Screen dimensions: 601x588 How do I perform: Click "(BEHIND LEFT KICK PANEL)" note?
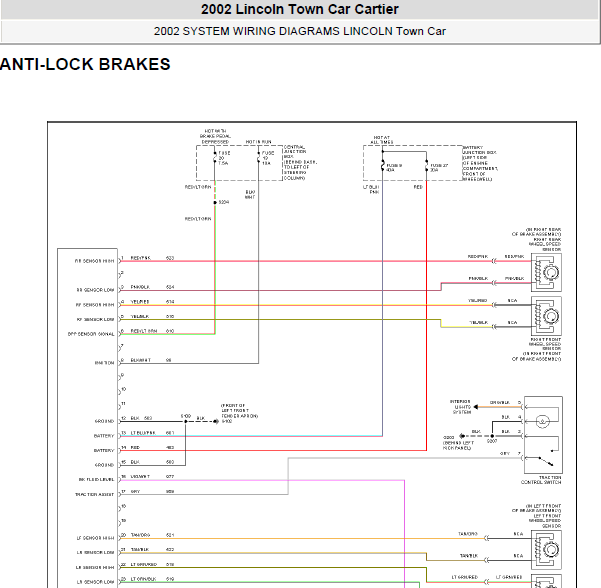click(x=457, y=445)
